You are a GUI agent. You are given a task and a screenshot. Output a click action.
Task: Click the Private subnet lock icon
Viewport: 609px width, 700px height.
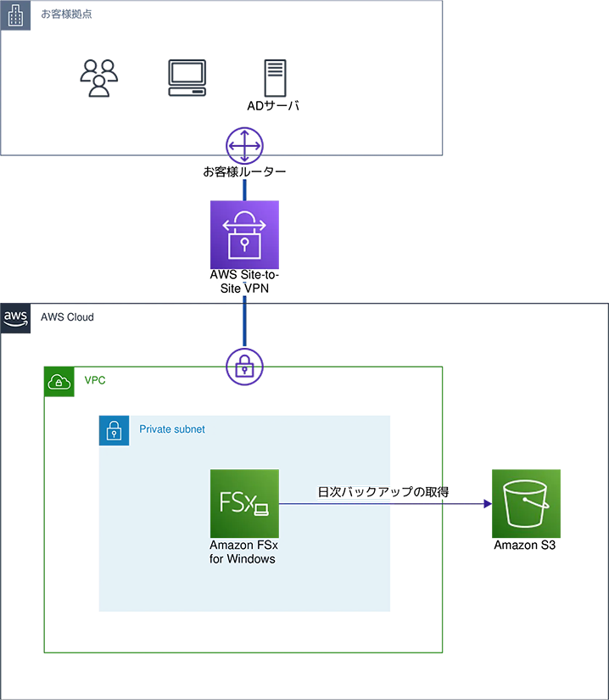[115, 430]
